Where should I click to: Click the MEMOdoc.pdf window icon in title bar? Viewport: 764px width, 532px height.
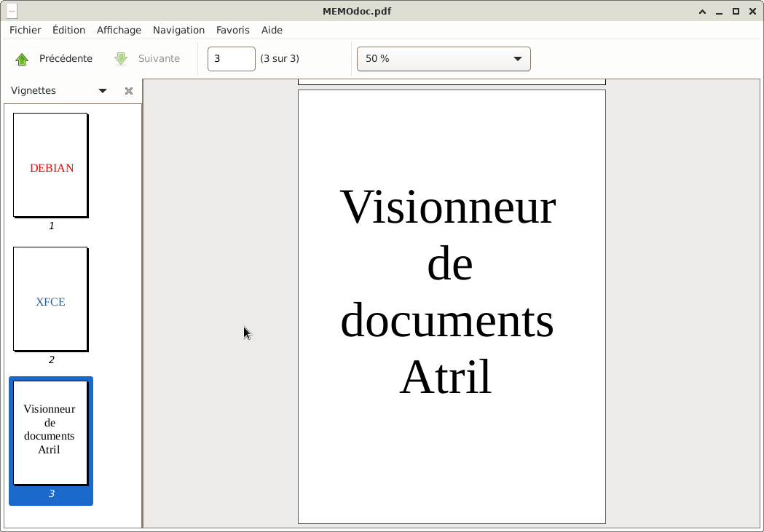12,11
